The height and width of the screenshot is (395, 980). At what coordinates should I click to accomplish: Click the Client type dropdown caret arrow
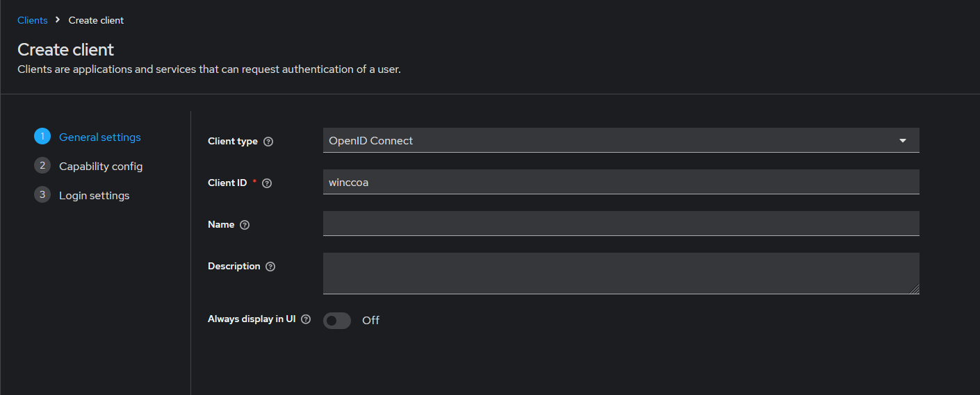pos(903,140)
